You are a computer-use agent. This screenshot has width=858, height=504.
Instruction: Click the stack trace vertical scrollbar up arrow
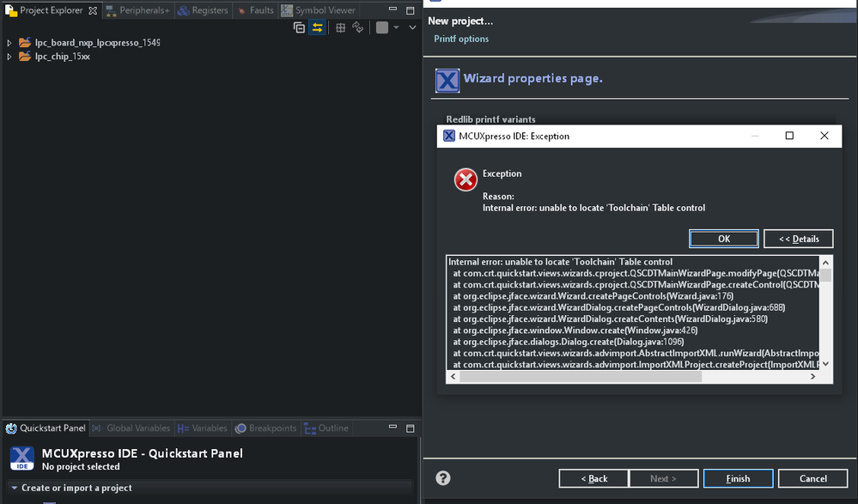pyautogui.click(x=825, y=262)
